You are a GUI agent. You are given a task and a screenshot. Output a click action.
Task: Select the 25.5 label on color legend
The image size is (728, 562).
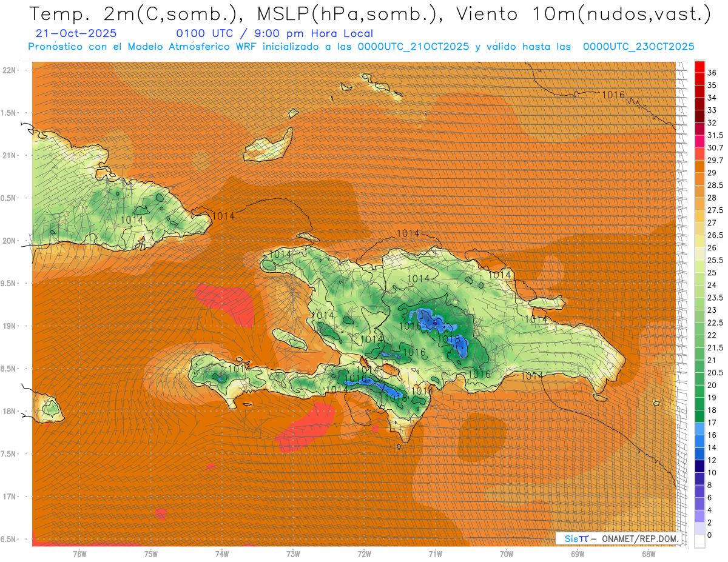tap(715, 260)
